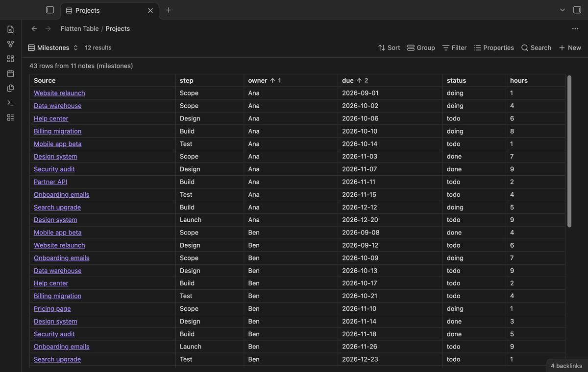The image size is (588, 372).
Task: Navigate forward with right arrow
Action: [x=48, y=28]
